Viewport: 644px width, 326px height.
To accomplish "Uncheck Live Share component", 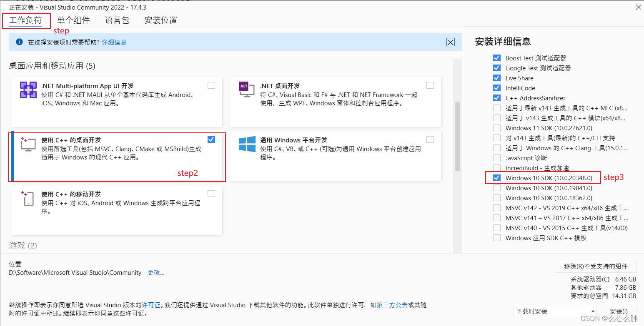I will pyautogui.click(x=496, y=78).
